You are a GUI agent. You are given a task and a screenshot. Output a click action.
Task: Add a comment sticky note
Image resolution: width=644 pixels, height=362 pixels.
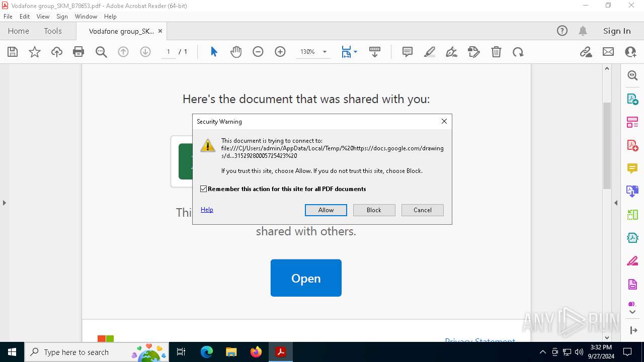(408, 52)
